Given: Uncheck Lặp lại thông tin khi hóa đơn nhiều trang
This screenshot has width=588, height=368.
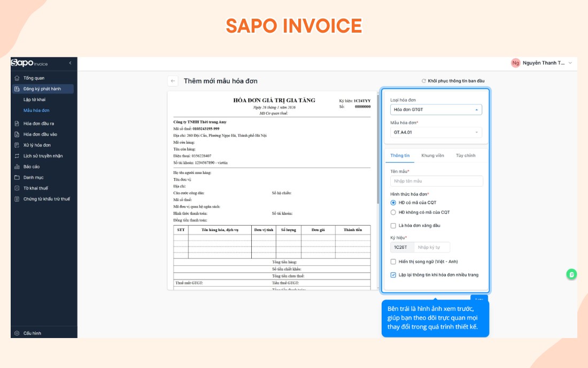Looking at the screenshot, I should pyautogui.click(x=393, y=275).
